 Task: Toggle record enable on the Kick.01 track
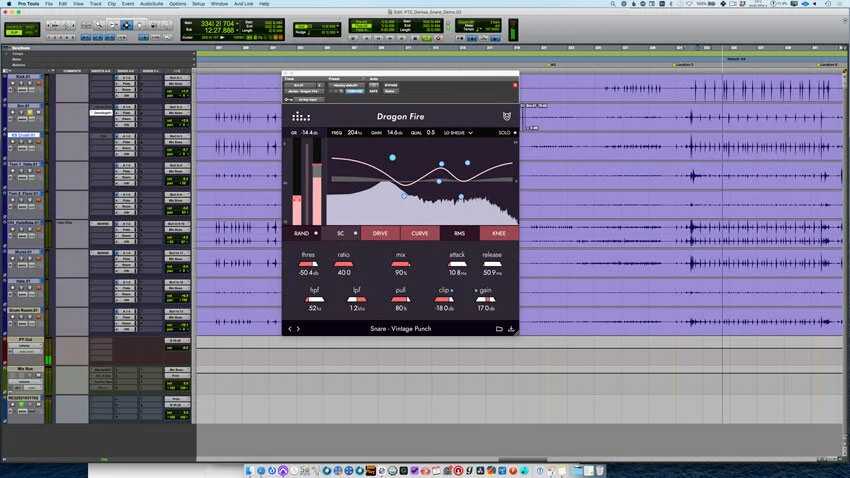point(12,83)
